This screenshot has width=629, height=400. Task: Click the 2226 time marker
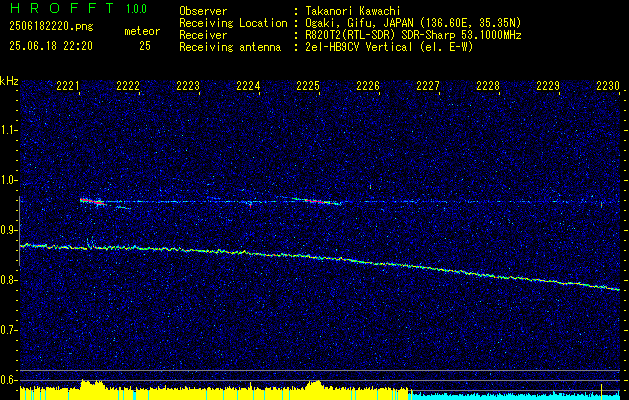368,85
